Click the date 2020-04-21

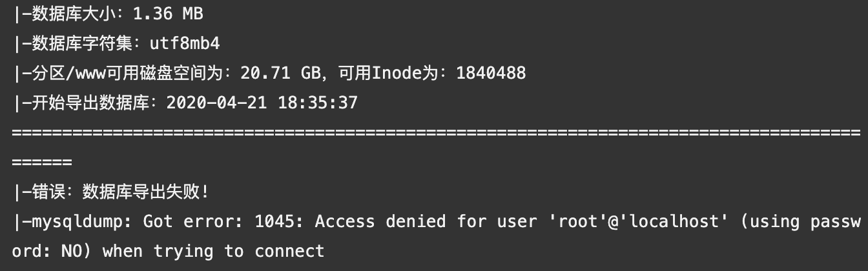point(216,103)
